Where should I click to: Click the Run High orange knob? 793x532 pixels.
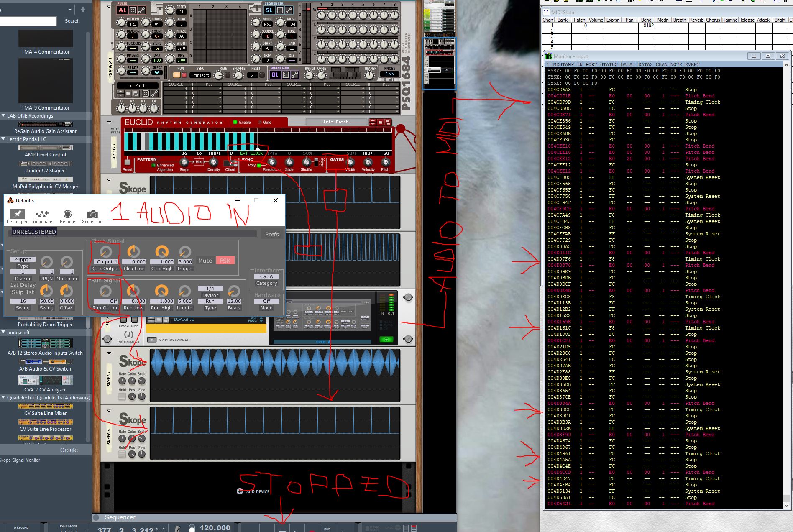[x=161, y=291]
